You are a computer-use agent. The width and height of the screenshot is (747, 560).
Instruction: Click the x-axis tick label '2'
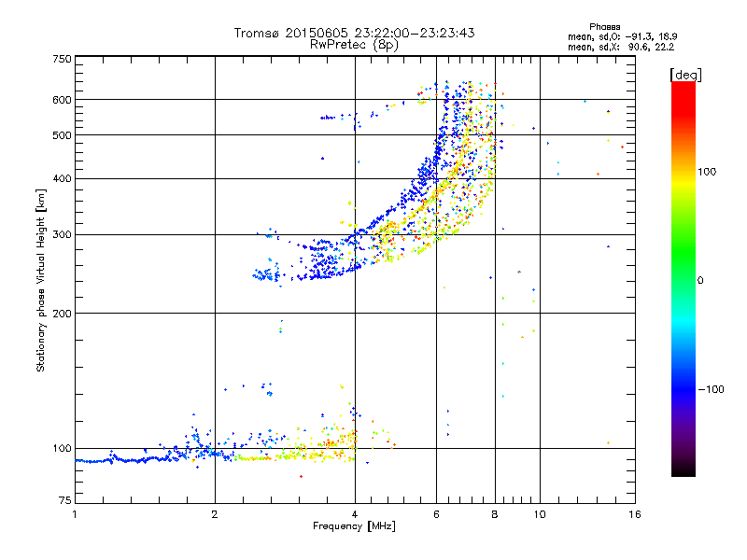click(x=215, y=514)
